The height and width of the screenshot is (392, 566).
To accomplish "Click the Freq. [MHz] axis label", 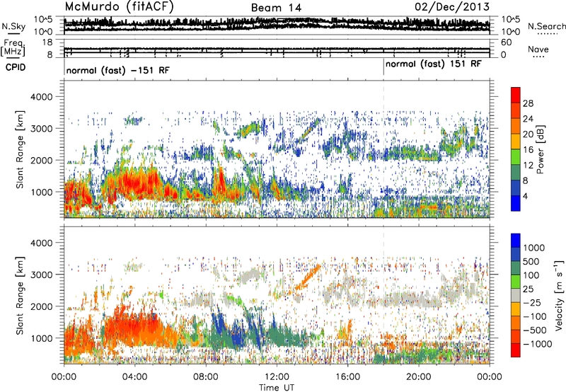I will pos(13,48).
